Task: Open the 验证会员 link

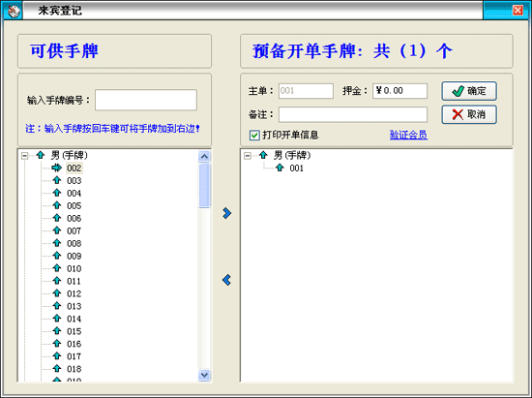Action: 408,136
